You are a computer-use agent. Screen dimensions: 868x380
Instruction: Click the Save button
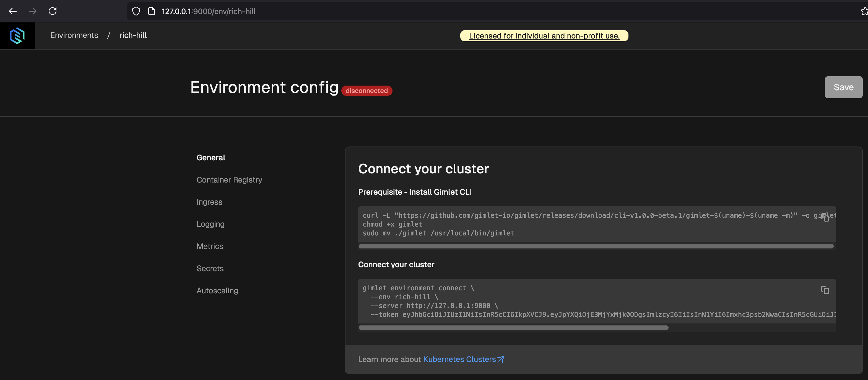pos(843,87)
